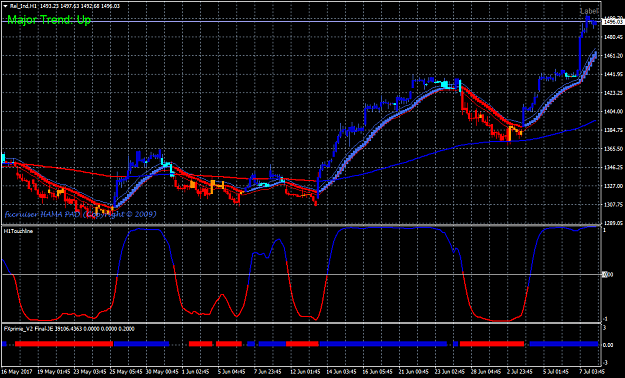Click the H1Touchline indicator label
Image resolution: width=625 pixels, height=378 pixels.
(18, 231)
